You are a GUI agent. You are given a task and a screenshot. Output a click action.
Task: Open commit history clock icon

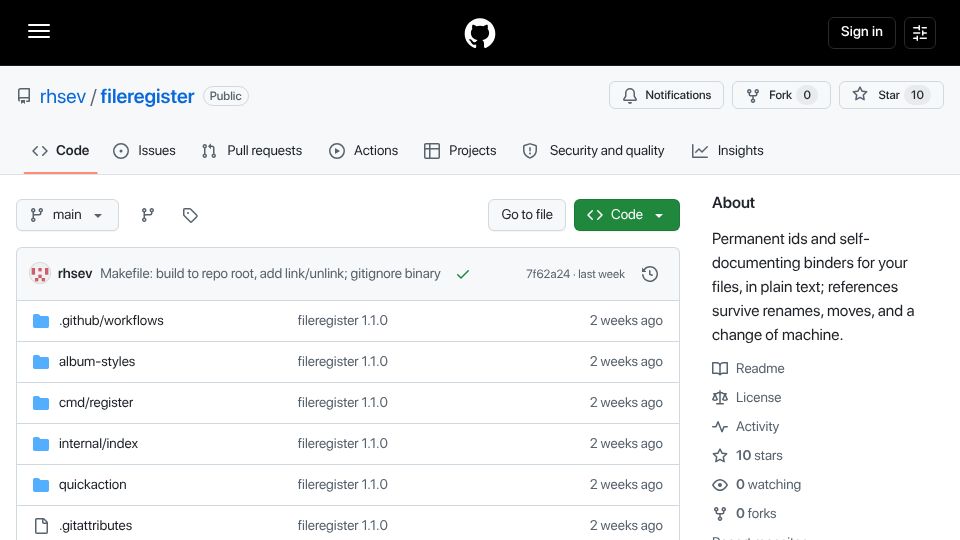pyautogui.click(x=650, y=274)
